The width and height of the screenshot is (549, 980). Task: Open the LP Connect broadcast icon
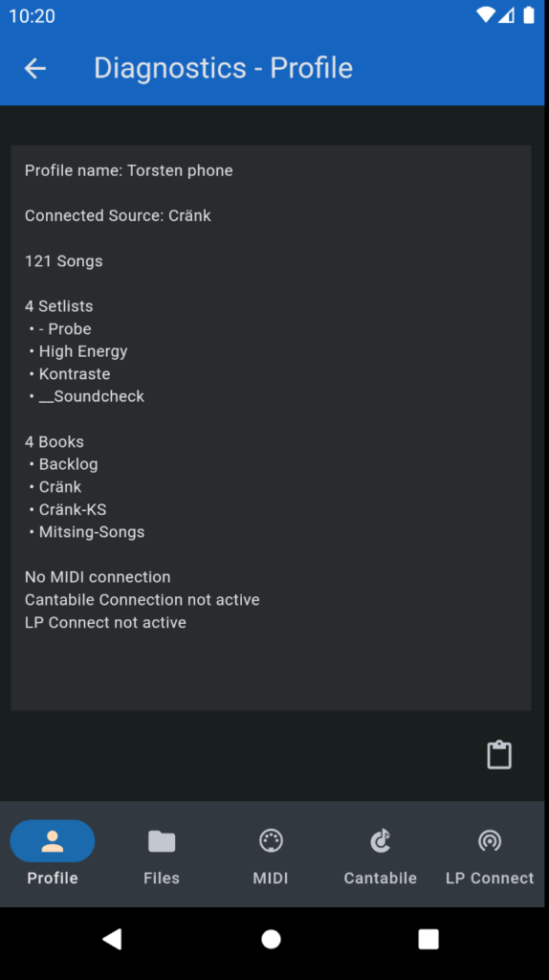pos(490,840)
